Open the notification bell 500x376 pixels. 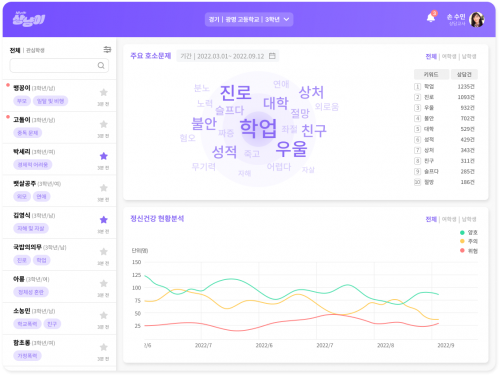431,18
